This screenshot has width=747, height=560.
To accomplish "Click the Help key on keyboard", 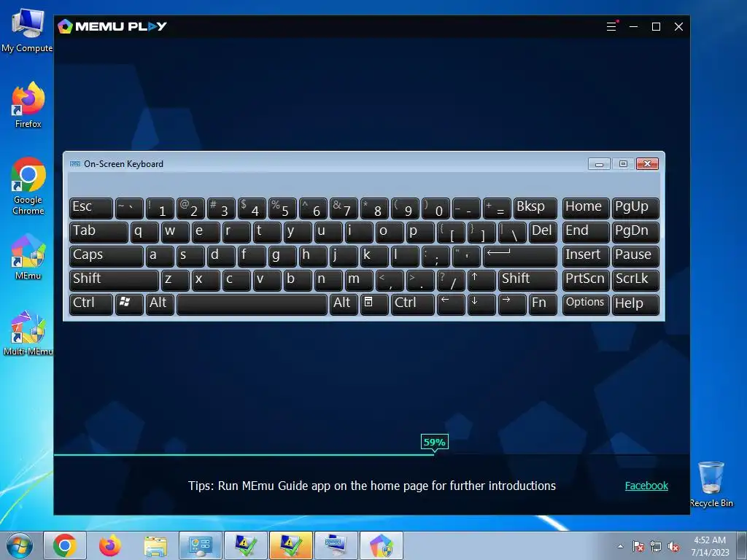I will pos(635,304).
